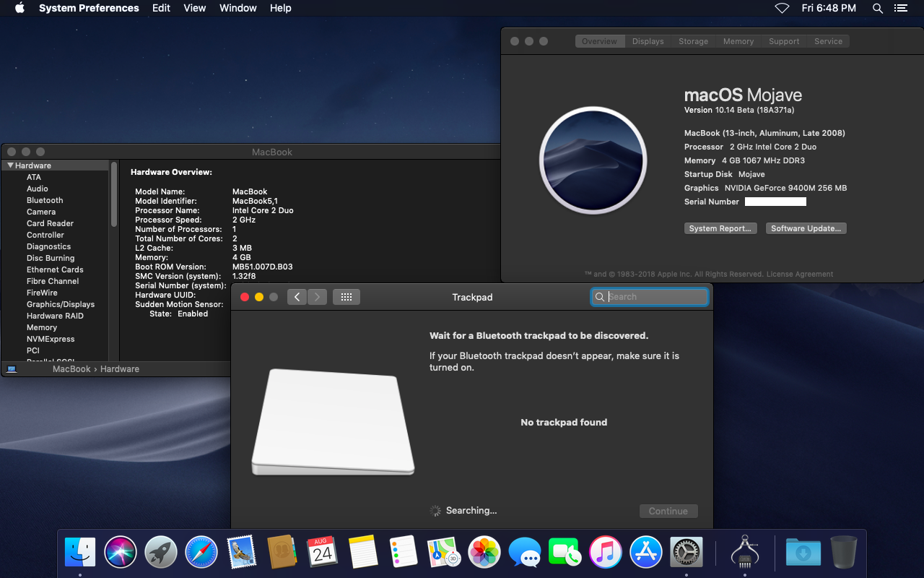Viewport: 924px width, 578px height.
Task: Go forward in Trackpad preferences
Action: click(x=318, y=297)
